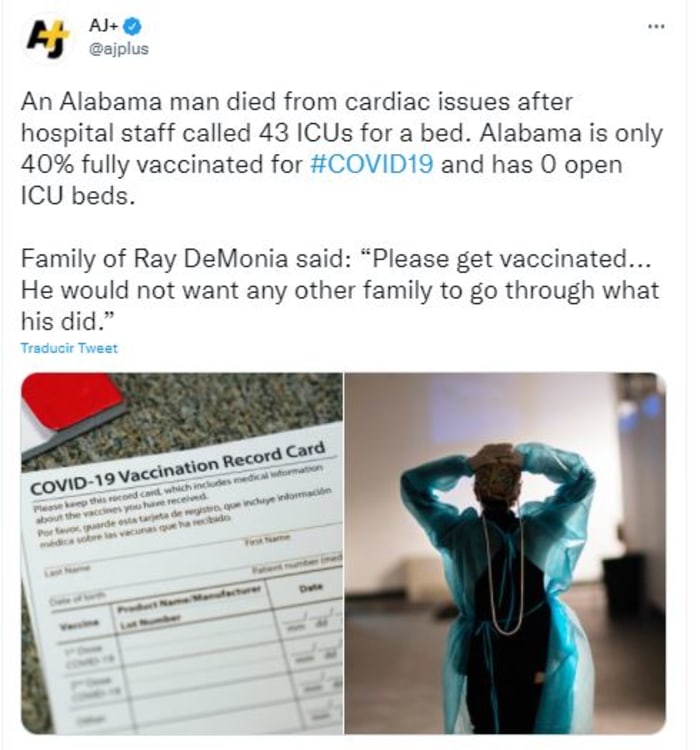Open the @ajplus handle link
The height and width of the screenshot is (750, 700).
pyautogui.click(x=119, y=48)
